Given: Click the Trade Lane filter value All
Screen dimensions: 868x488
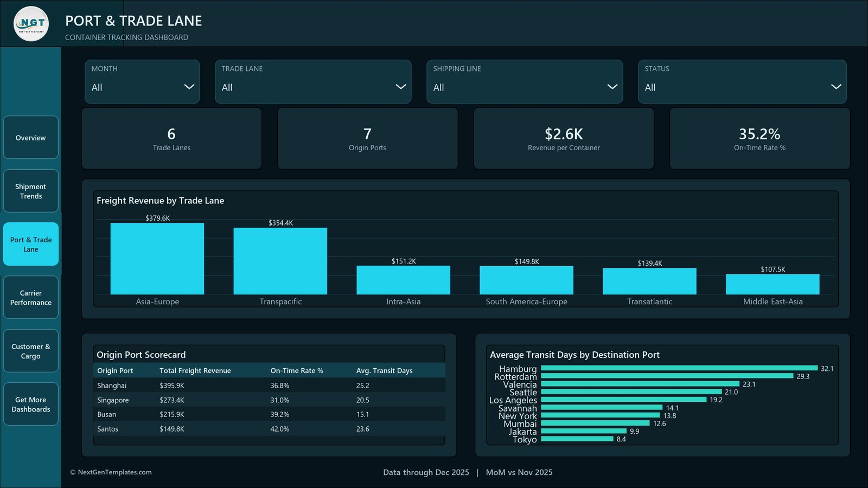Looking at the screenshot, I should point(227,87).
